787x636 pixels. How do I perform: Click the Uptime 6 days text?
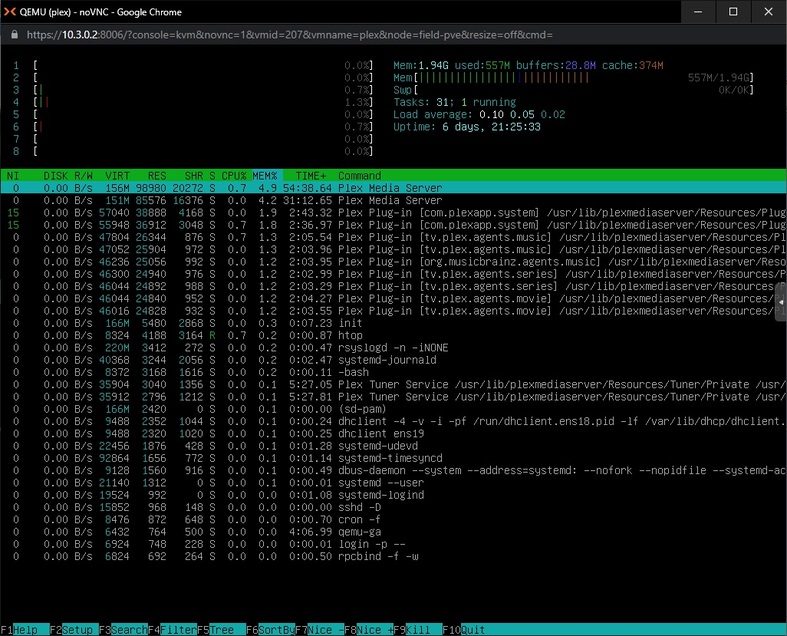coord(467,127)
